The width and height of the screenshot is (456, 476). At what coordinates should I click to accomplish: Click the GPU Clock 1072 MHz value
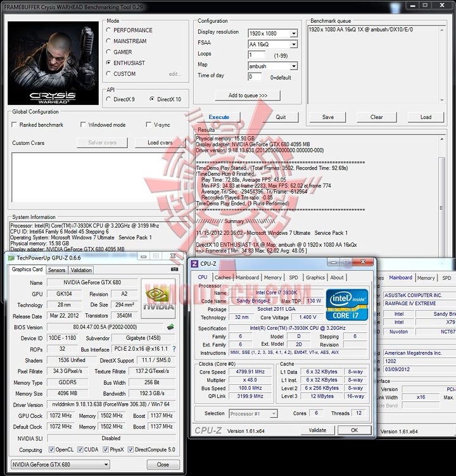click(x=61, y=416)
